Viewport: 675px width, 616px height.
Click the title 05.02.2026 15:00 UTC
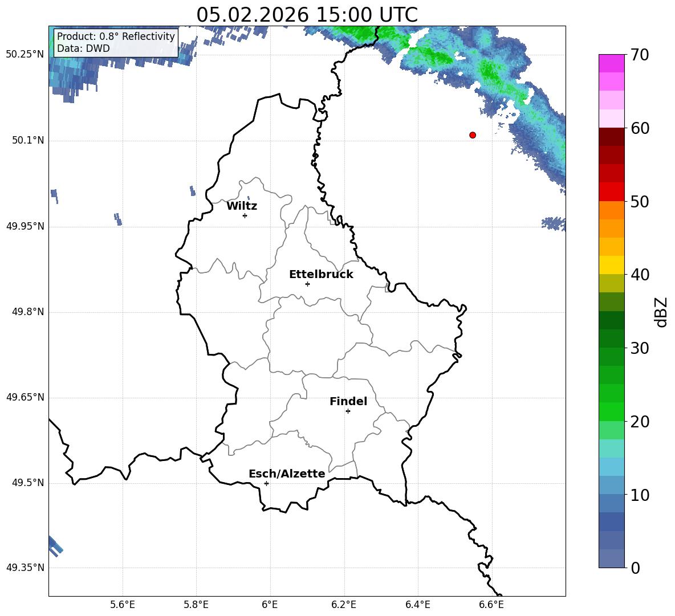(307, 15)
